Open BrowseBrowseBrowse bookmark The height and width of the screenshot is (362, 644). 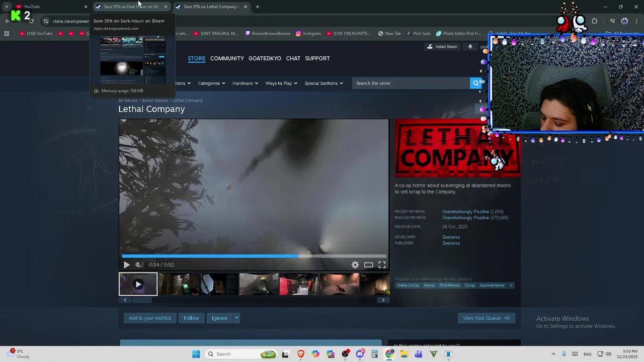click(268, 34)
